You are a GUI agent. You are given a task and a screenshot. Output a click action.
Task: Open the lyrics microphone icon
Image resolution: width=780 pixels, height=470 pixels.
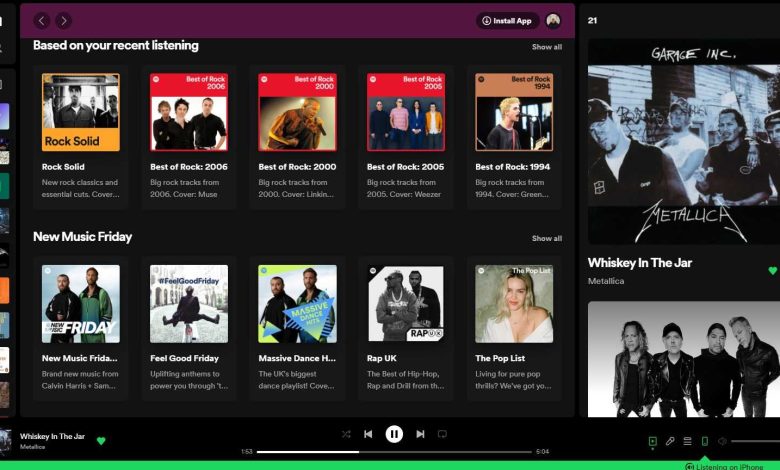tap(670, 441)
